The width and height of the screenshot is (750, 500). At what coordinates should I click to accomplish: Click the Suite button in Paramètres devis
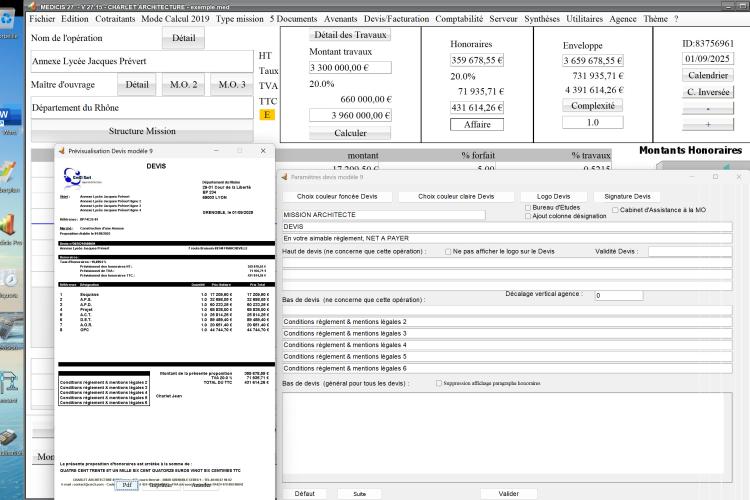click(360, 494)
